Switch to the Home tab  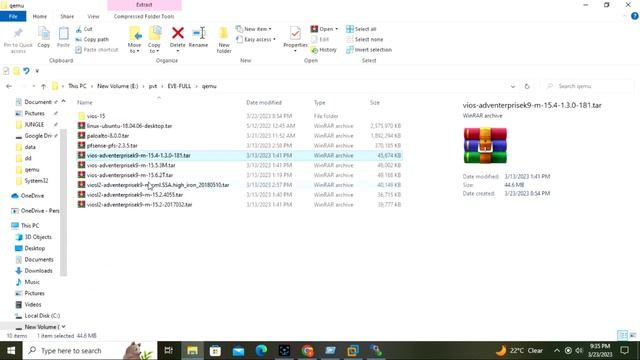[40, 16]
